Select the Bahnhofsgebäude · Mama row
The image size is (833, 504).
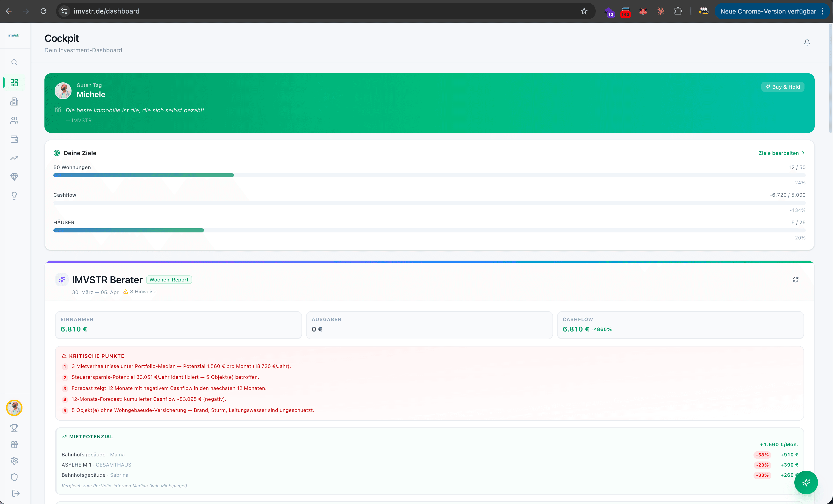(430, 455)
